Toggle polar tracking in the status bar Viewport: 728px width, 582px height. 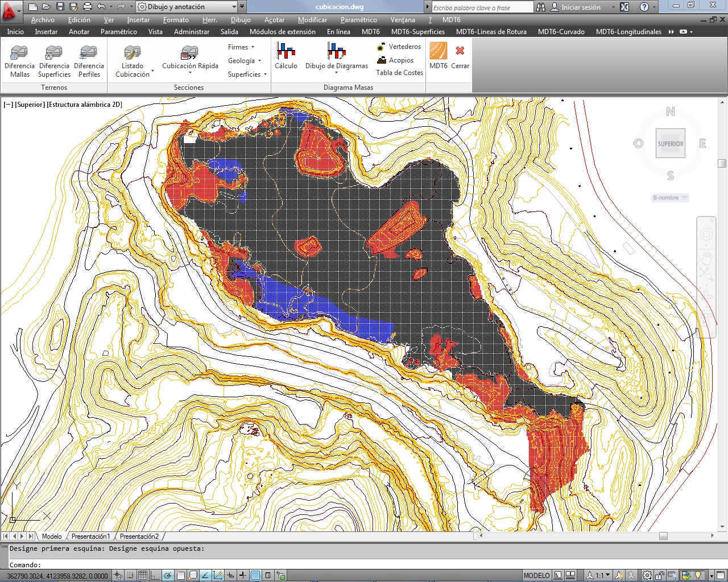[168, 575]
